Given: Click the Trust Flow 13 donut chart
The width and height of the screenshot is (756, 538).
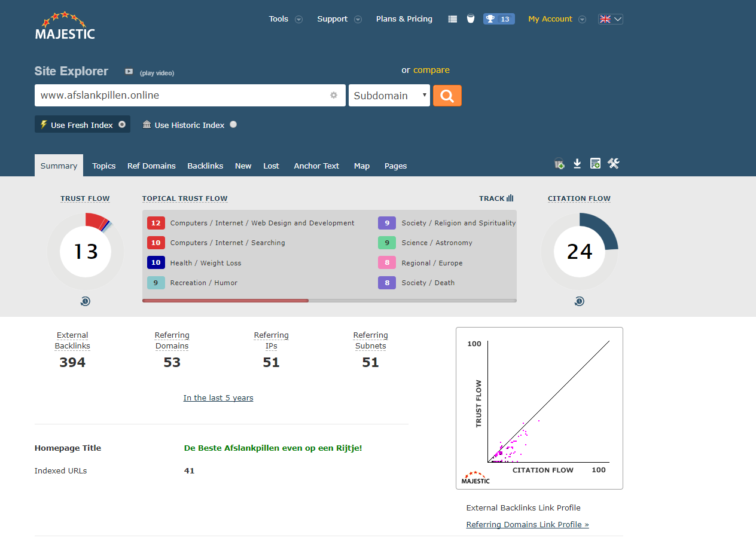Looking at the screenshot, I should tap(86, 252).
